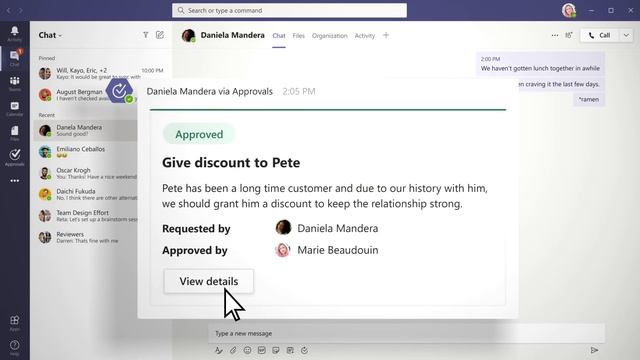Click the Type a new message field
Viewport: 640px width, 360px height.
(407, 333)
